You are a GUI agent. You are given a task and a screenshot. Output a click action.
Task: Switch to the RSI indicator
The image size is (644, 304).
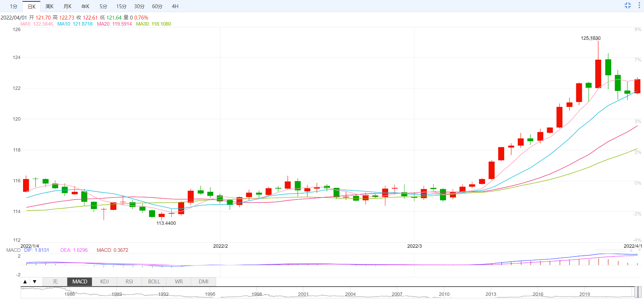[x=129, y=282]
